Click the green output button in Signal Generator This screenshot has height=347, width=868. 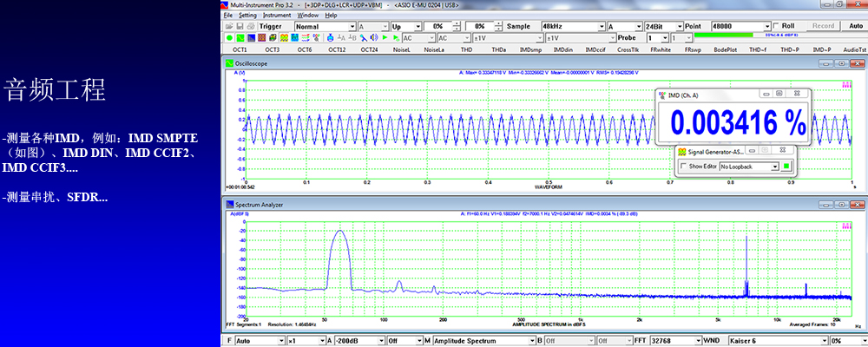pyautogui.click(x=786, y=166)
